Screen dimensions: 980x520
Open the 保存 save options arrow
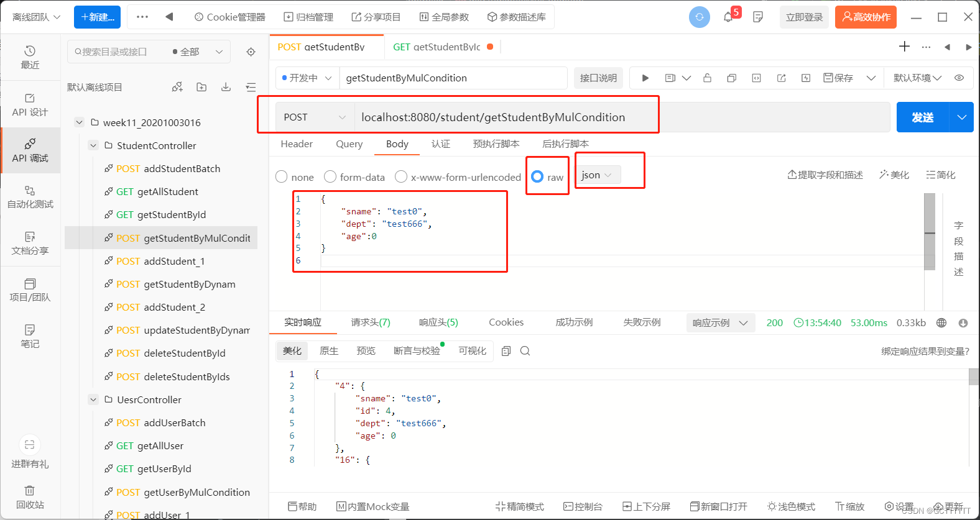[871, 78]
